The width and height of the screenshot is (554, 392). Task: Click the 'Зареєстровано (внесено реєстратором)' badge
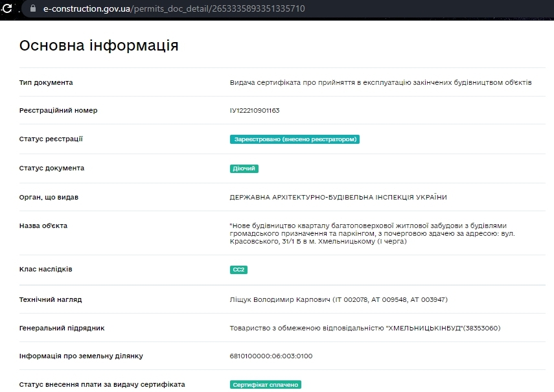(x=295, y=139)
